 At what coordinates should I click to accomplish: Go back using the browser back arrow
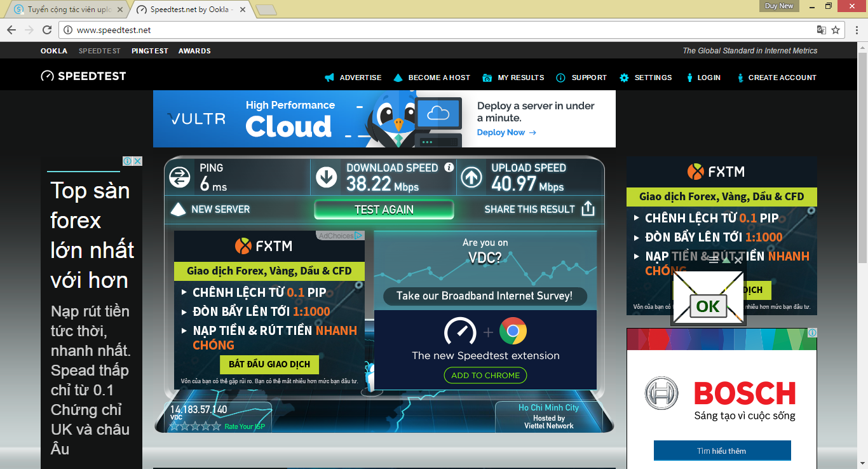point(11,30)
